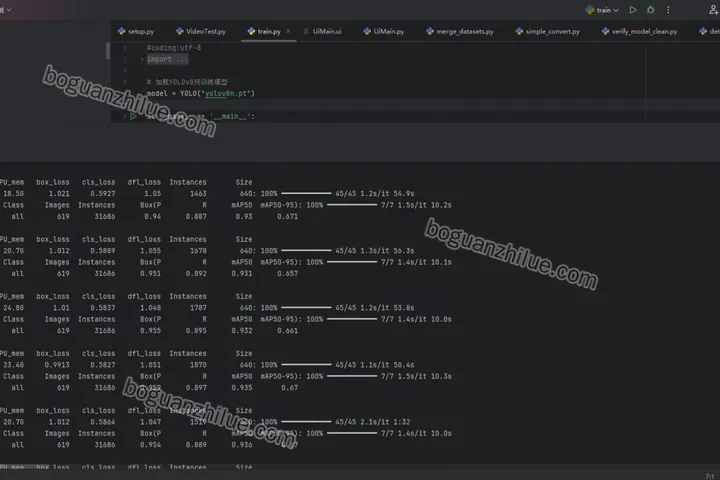Click the Python icon on VideoTest.py tab

point(179,31)
